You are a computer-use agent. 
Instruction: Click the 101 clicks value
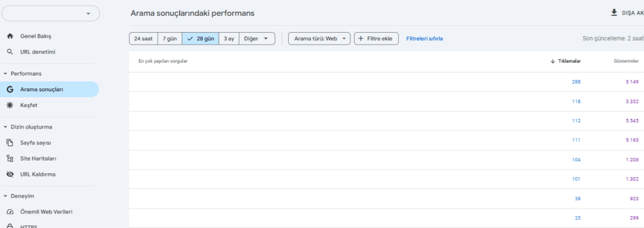(576, 179)
